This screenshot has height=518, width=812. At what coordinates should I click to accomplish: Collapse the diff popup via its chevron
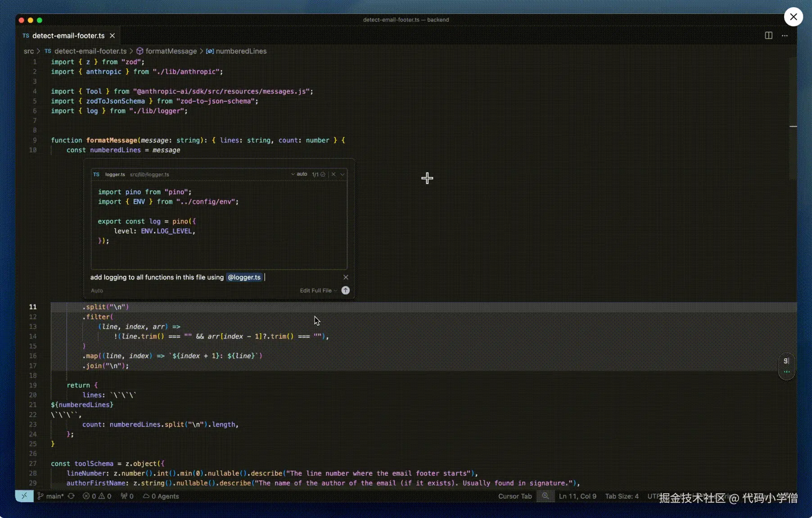tap(342, 174)
